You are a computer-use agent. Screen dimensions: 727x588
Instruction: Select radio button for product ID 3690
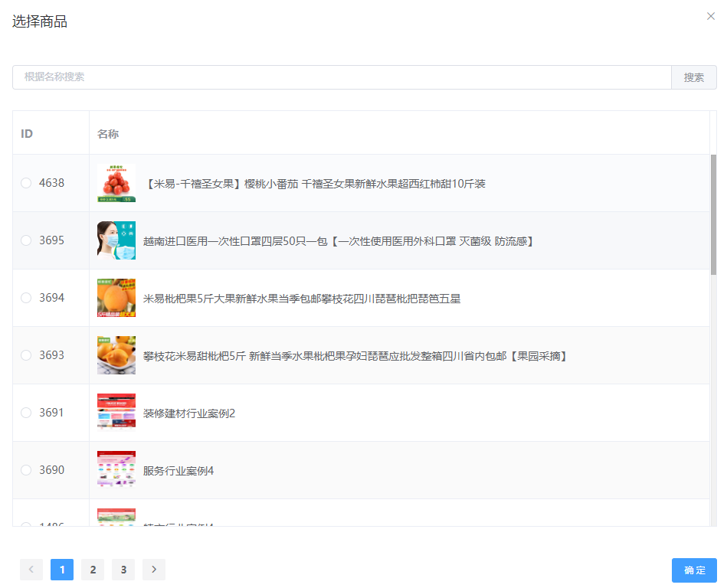click(26, 470)
